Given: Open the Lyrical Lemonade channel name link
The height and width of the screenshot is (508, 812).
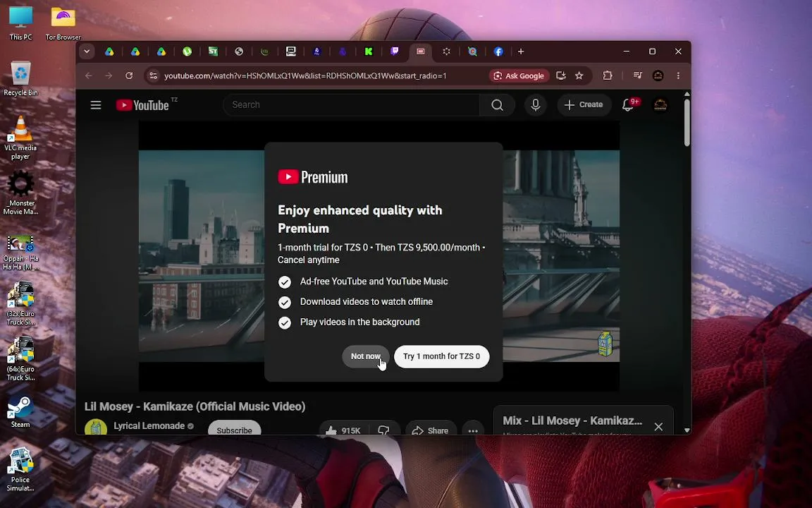Looking at the screenshot, I should (149, 426).
